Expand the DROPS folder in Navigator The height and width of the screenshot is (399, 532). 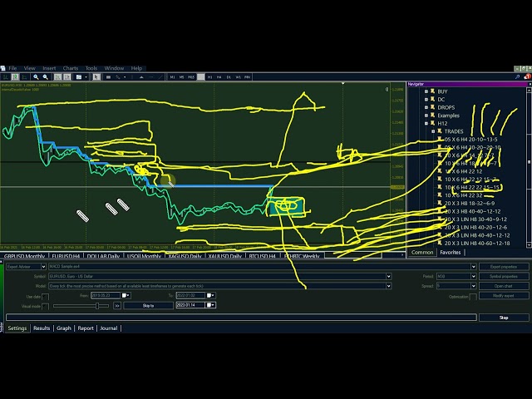pyautogui.click(x=426, y=107)
